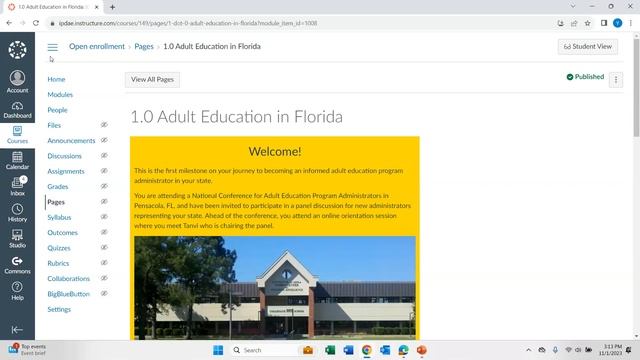The width and height of the screenshot is (640, 360).
Task: Bookmark this page with the star icon
Action: tap(587, 23)
